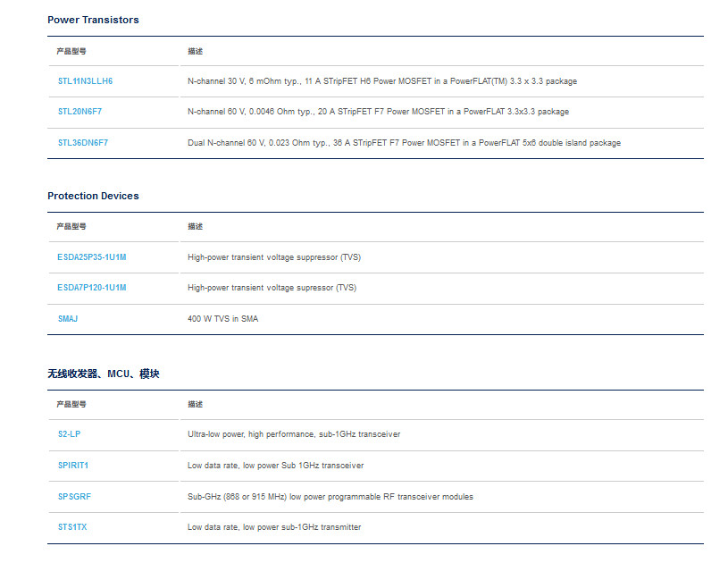Open the S2-LP transceiver link

coord(69,433)
